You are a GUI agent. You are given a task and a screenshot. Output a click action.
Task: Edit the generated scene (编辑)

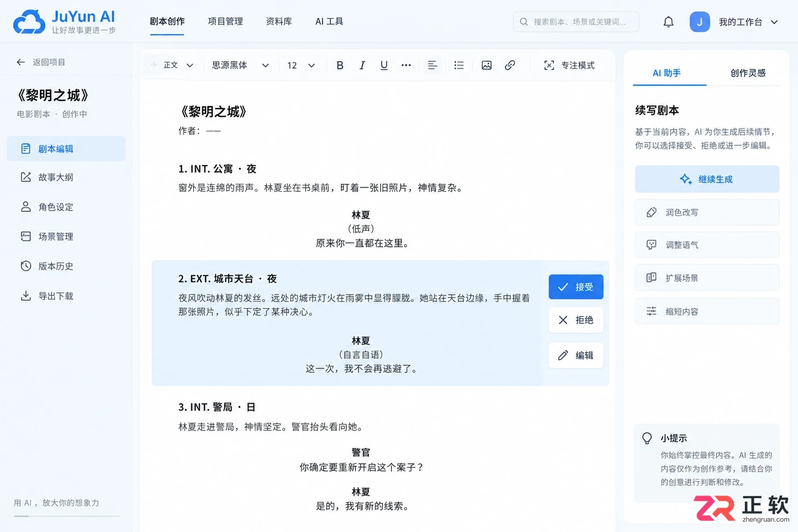[576, 355]
